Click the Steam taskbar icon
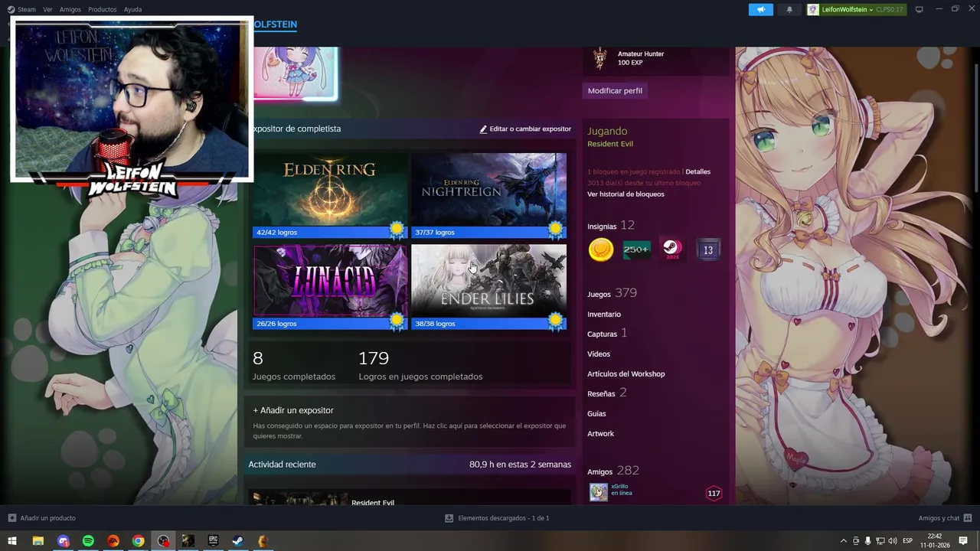980x551 pixels. 238,541
